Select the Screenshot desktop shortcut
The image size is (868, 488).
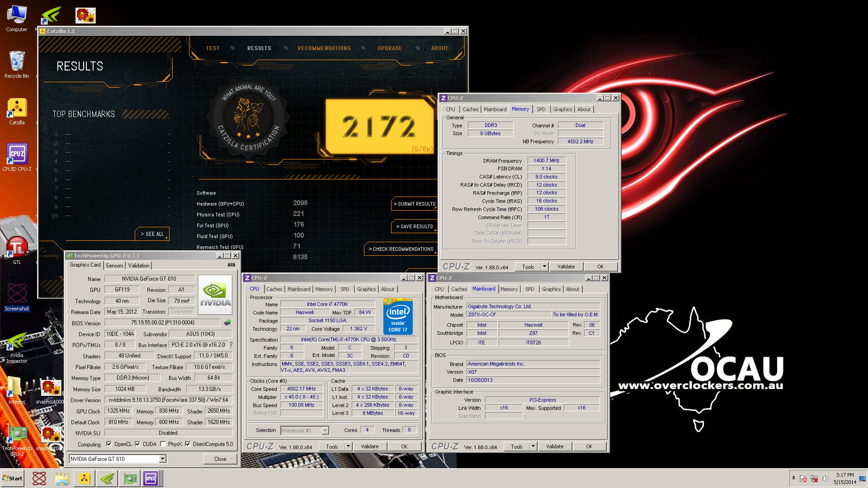[17, 297]
